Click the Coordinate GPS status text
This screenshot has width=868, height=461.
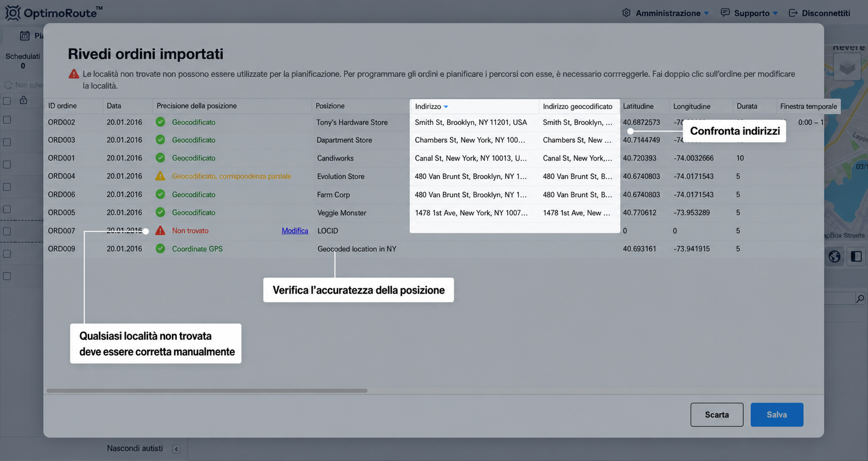tap(197, 249)
